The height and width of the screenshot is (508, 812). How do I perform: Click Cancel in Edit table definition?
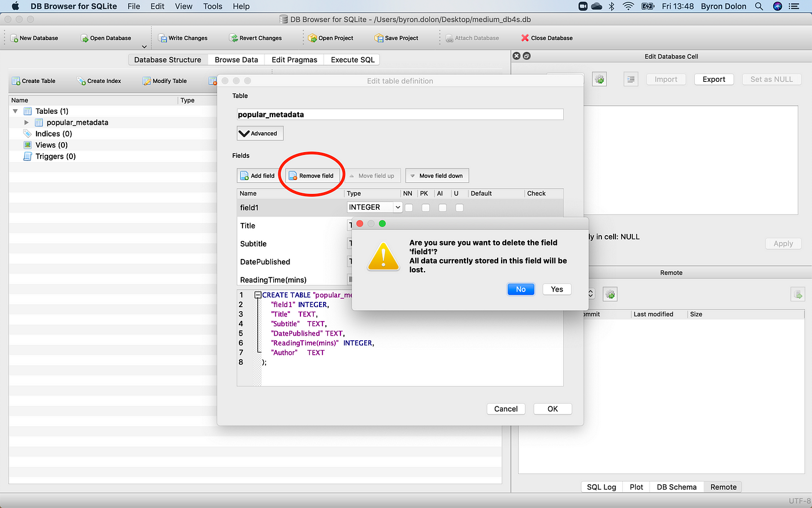click(x=506, y=409)
